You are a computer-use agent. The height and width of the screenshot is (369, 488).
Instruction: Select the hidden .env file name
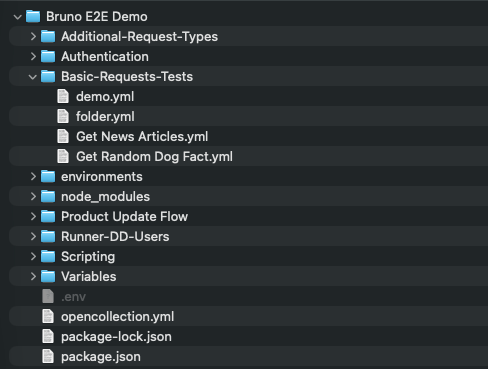coord(73,297)
